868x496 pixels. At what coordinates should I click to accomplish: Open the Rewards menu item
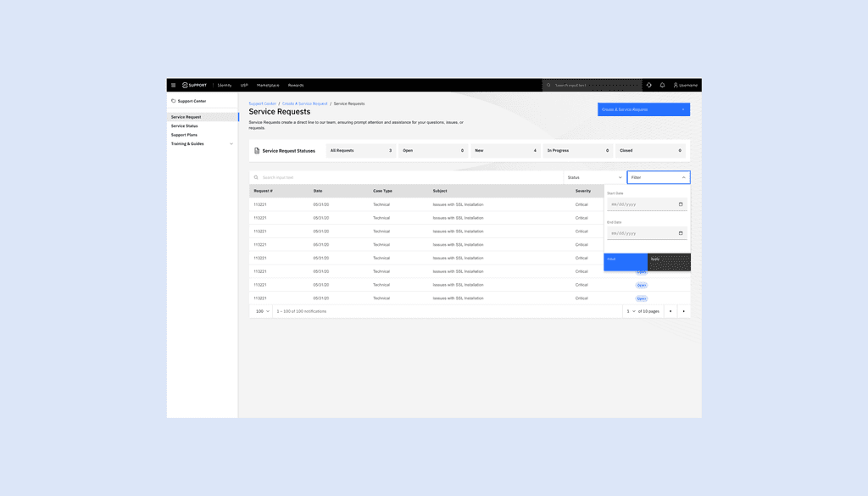[x=296, y=86]
